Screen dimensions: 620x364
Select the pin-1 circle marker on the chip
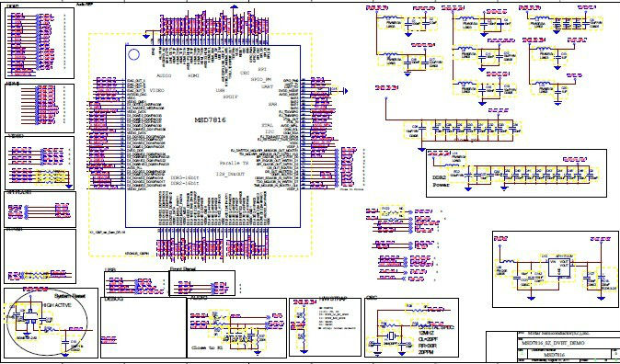coord(134,54)
